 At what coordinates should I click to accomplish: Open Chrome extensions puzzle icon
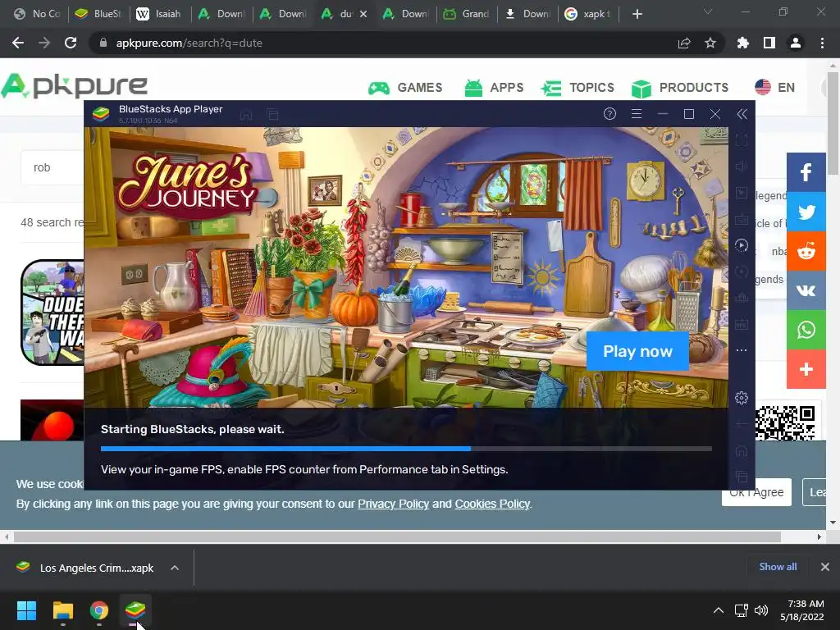pos(743,43)
